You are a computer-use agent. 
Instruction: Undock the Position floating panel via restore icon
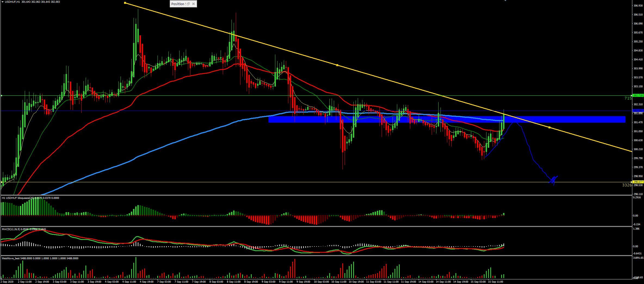188,4
